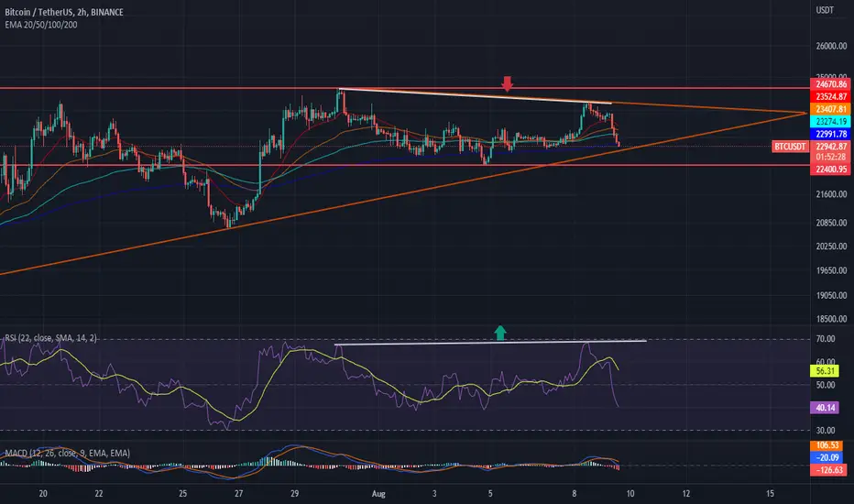Click date 22 on the time axis
The image size is (854, 504).
99,494
